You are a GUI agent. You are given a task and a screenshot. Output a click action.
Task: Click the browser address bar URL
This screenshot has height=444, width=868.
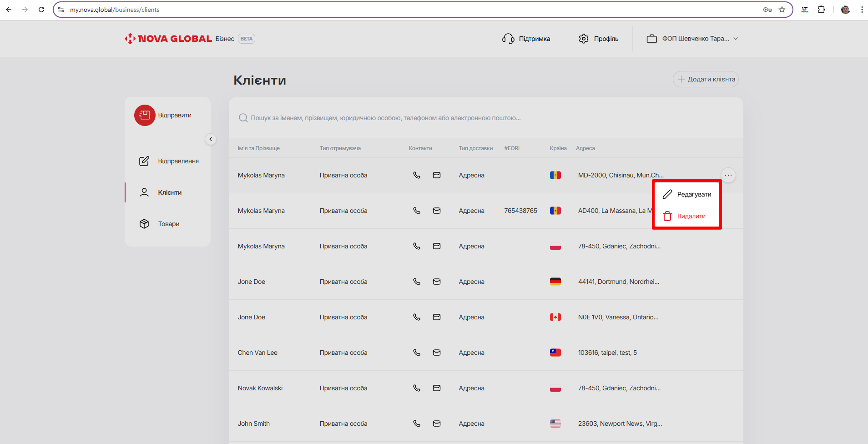click(x=115, y=10)
